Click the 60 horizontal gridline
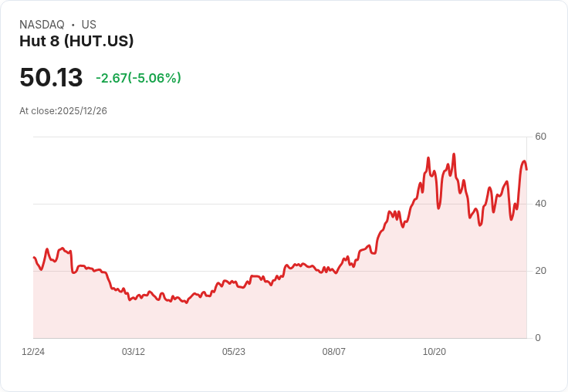Viewport: 568px width, 392px height. pos(279,137)
